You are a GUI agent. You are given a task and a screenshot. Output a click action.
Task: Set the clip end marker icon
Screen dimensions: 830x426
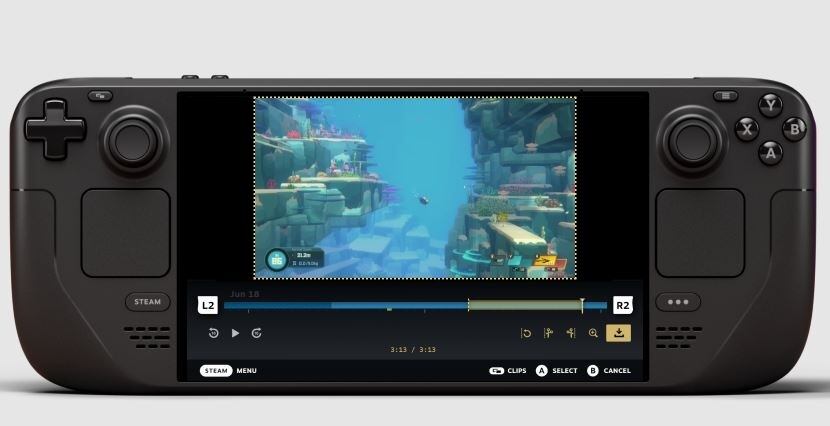point(571,333)
